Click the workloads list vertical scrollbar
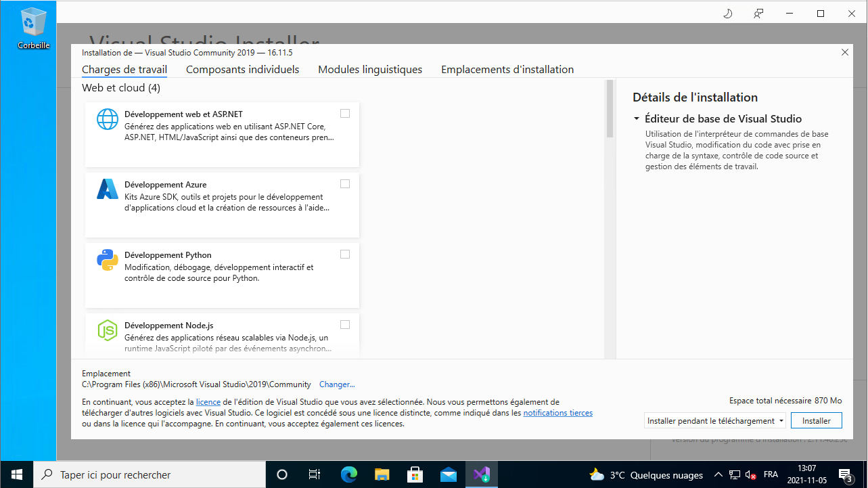 point(610,109)
